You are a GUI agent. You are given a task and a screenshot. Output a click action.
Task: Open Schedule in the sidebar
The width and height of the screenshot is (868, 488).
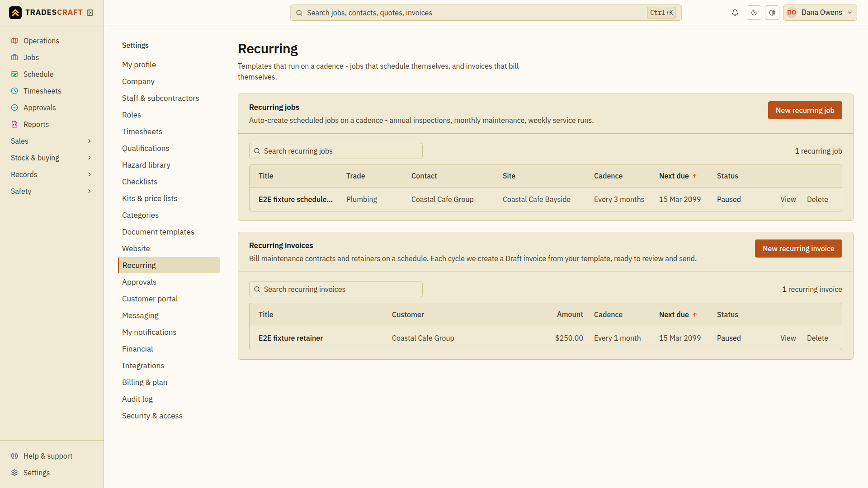pos(52,74)
